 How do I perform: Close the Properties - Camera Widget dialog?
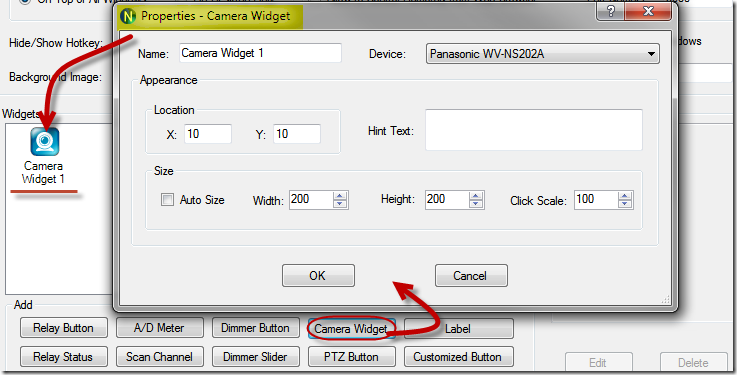648,11
